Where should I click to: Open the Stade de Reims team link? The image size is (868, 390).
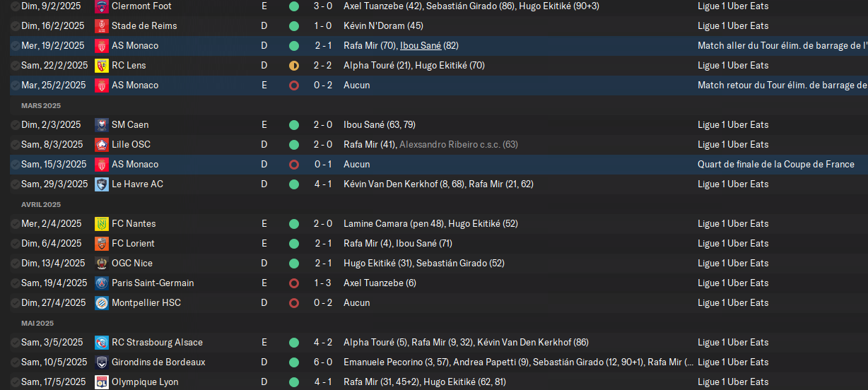coord(144,26)
